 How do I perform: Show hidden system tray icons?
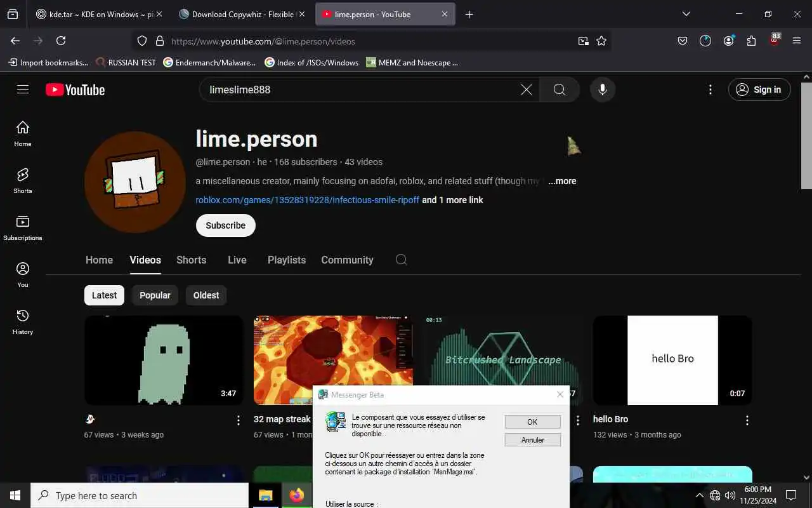699,495
